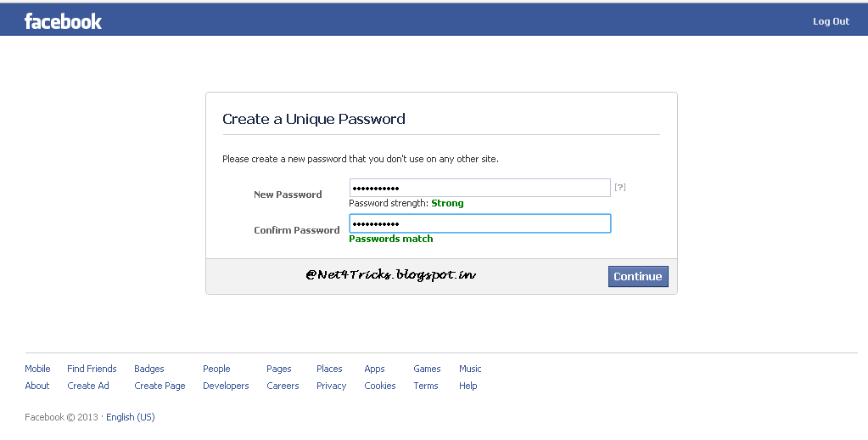Open the Music footer link
Viewport: 868px width, 440px height.
point(470,369)
